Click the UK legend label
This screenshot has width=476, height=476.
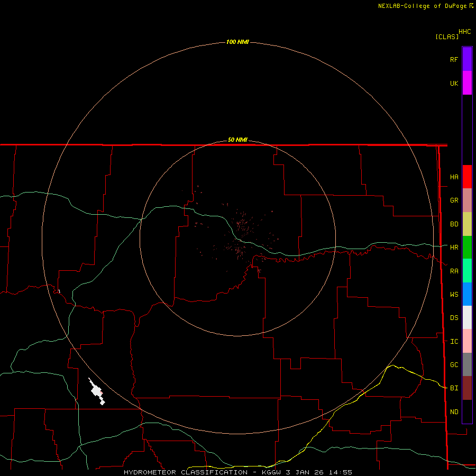point(454,83)
